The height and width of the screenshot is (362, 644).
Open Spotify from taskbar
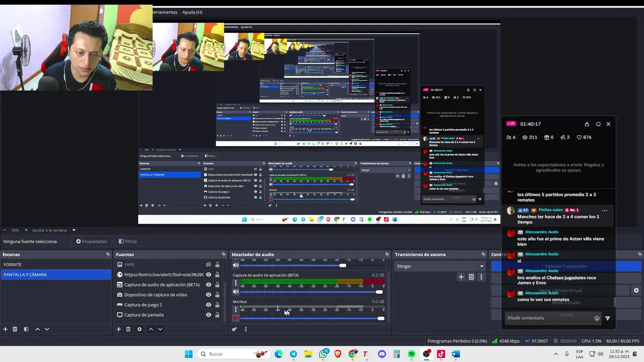(x=412, y=354)
